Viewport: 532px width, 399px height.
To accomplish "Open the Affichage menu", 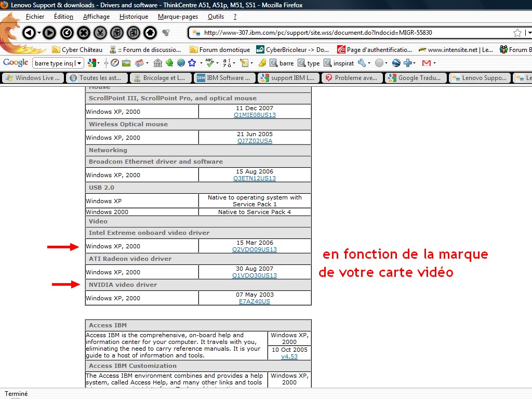I will click(96, 17).
